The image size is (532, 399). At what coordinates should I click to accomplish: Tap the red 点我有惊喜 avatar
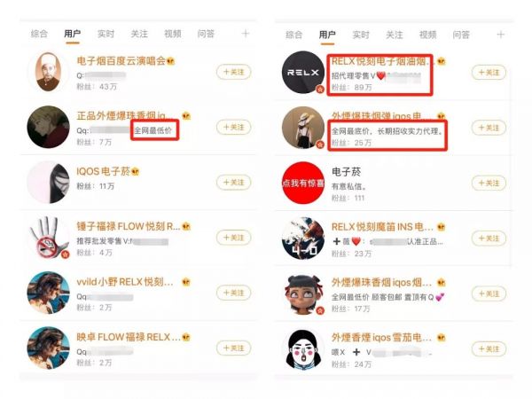303,183
